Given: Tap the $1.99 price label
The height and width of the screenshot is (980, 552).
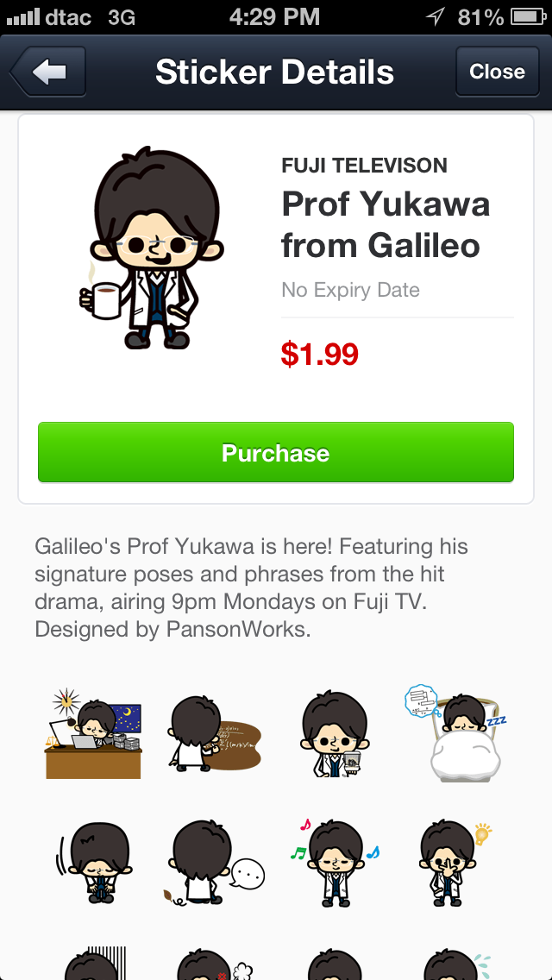Looking at the screenshot, I should tap(319, 355).
